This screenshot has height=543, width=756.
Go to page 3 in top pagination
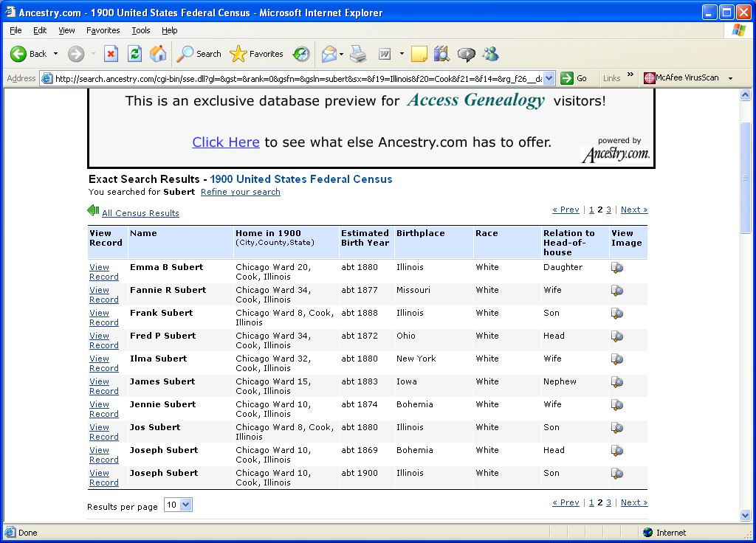coord(608,210)
